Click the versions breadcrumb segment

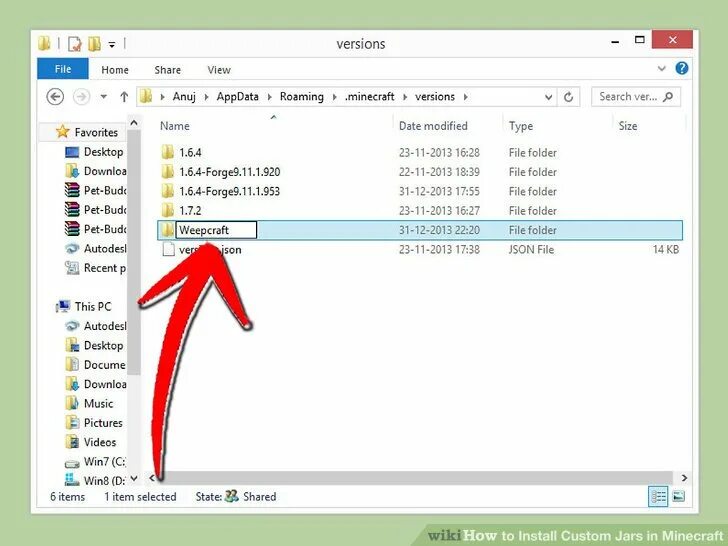pyautogui.click(x=435, y=97)
